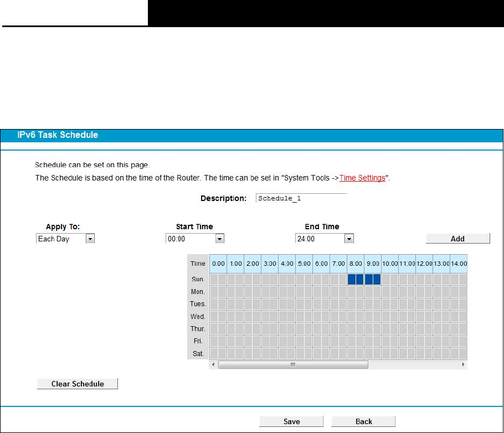The image size is (504, 433).
Task: Click the 5:00 time column header
Action: point(305,264)
